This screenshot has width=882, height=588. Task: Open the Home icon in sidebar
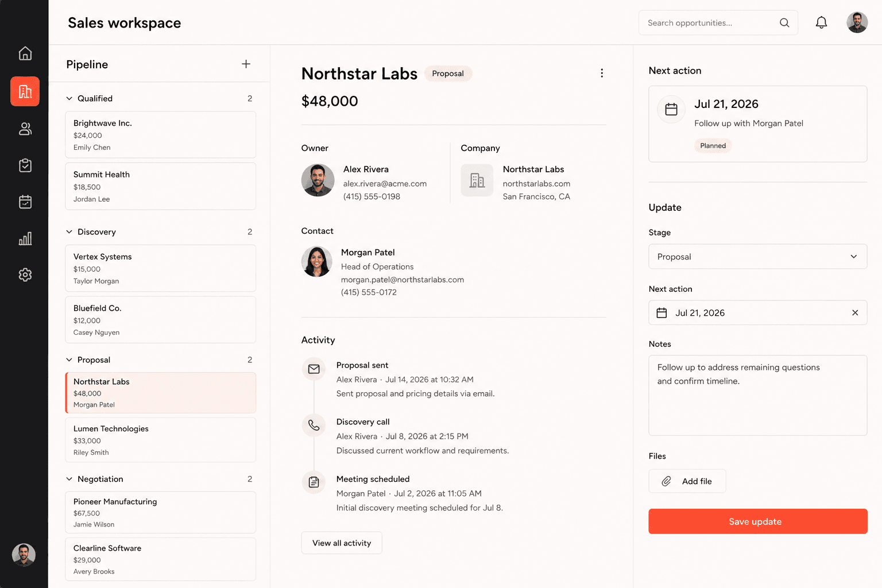pyautogui.click(x=25, y=53)
